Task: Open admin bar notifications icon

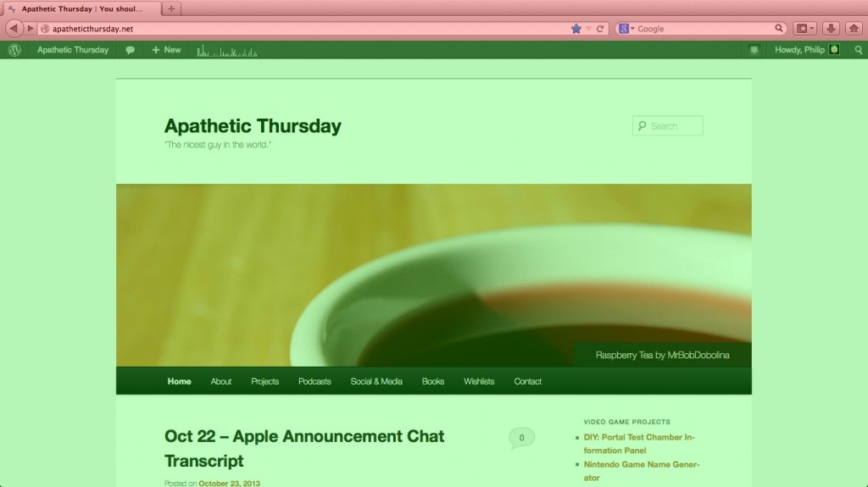Action: coord(754,50)
